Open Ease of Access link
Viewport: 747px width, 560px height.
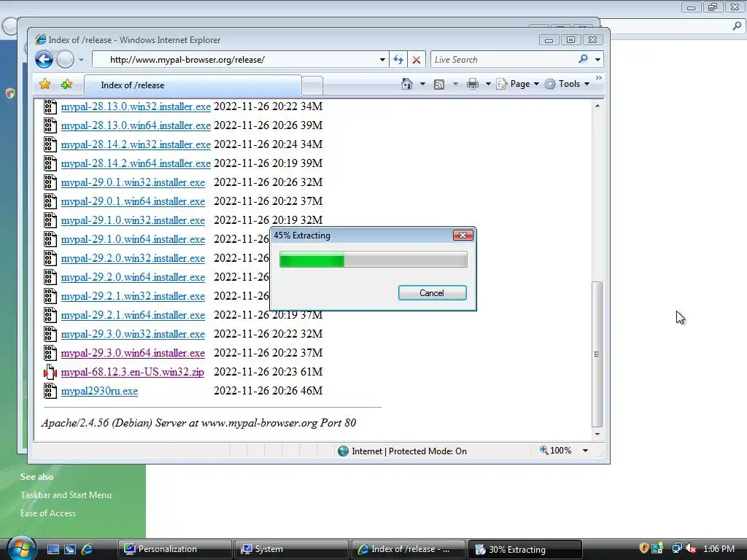48,513
